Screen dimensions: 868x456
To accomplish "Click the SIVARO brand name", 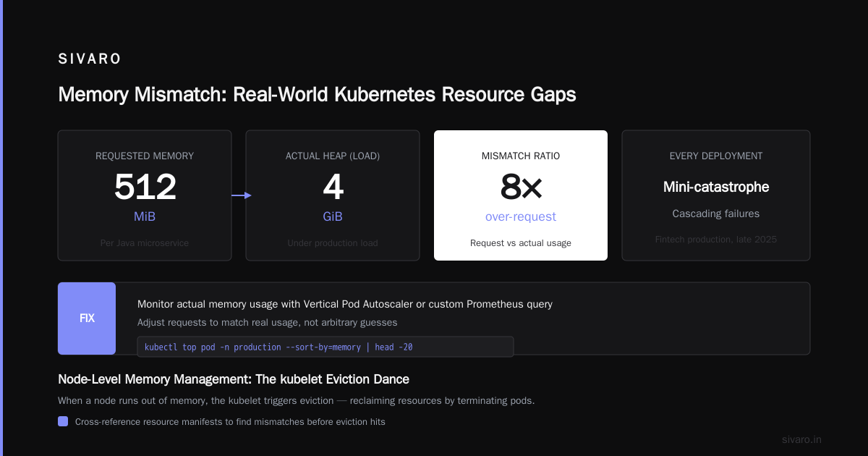I will (x=90, y=59).
